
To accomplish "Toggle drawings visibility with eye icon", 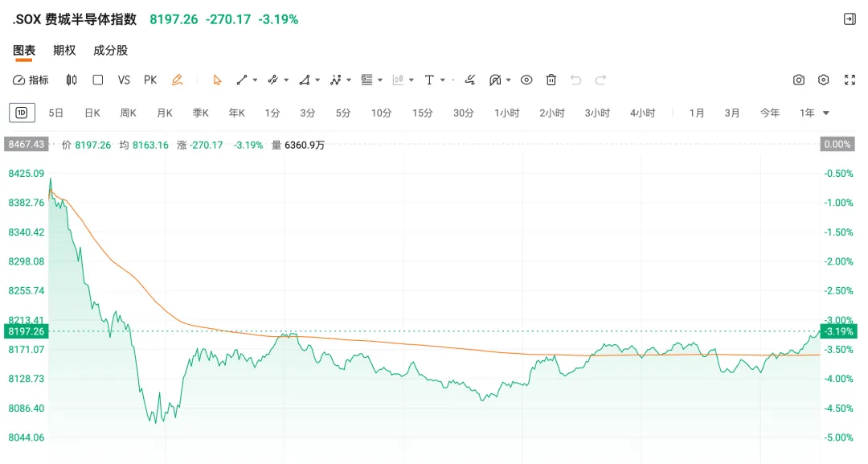I will coord(526,80).
